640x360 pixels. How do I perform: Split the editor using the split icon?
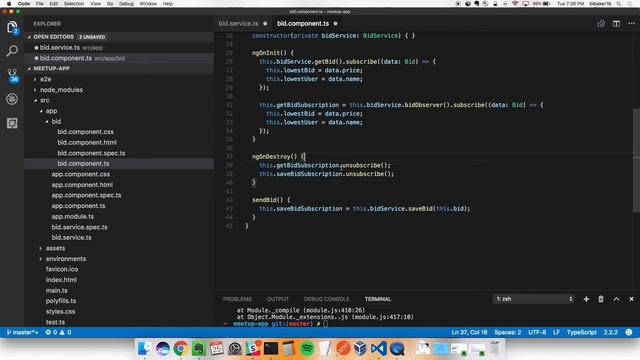coord(616,24)
